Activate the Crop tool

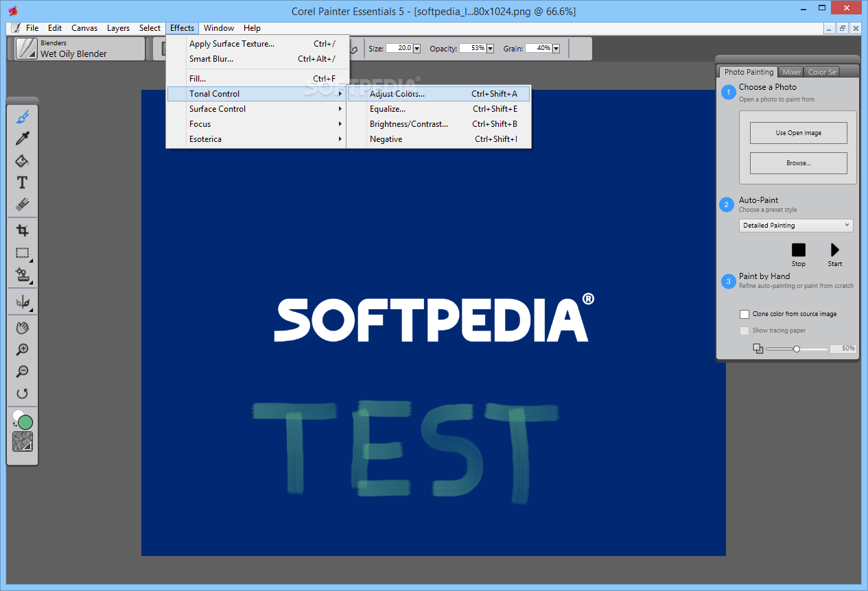click(x=23, y=231)
